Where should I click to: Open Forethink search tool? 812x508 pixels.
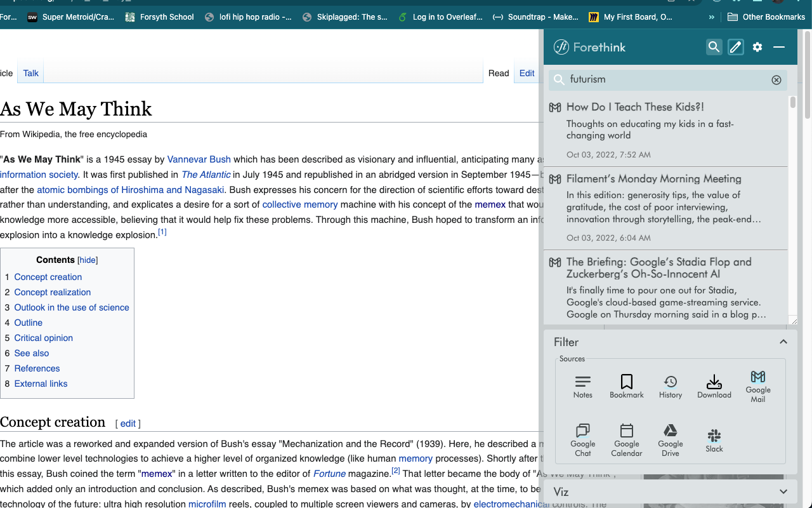[x=714, y=47]
